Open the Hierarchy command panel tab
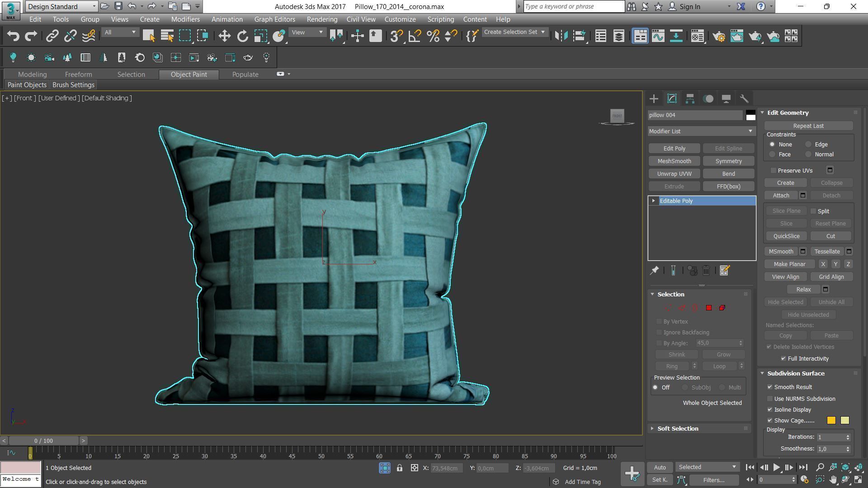This screenshot has width=868, height=488. (x=690, y=99)
